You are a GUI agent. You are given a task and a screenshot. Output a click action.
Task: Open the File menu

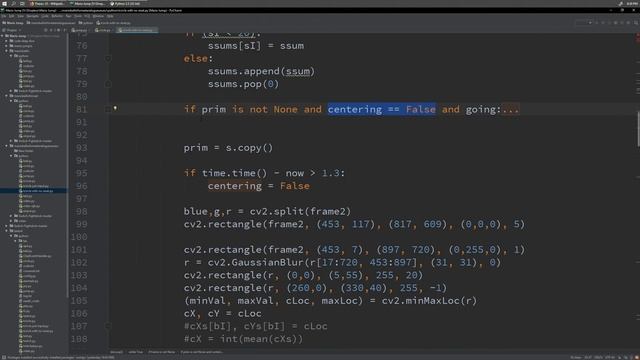click(4, 16)
